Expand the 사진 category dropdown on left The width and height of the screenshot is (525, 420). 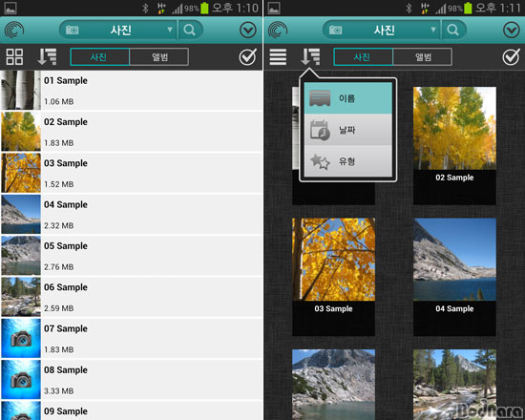tap(118, 31)
